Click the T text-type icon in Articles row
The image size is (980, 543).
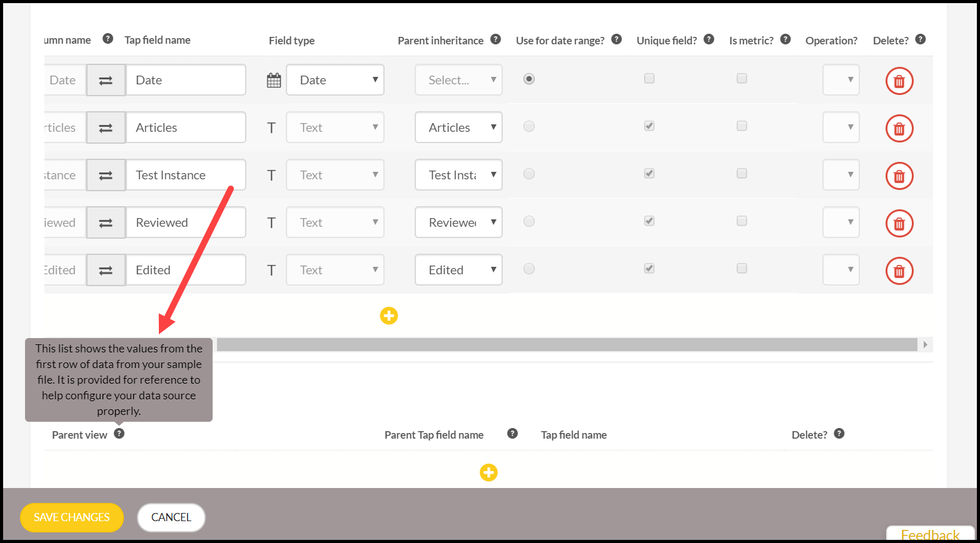tap(271, 128)
